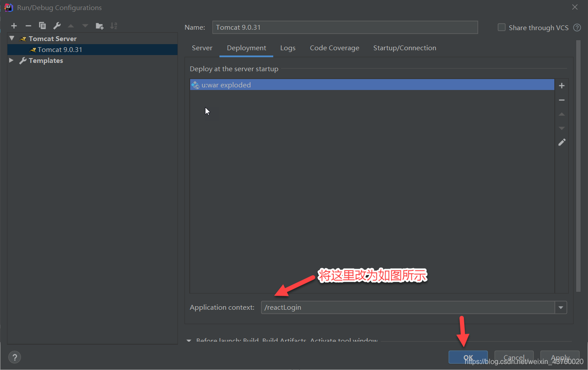Edit artifact pencil icon
Image resolution: width=588 pixels, height=370 pixels.
pyautogui.click(x=562, y=142)
